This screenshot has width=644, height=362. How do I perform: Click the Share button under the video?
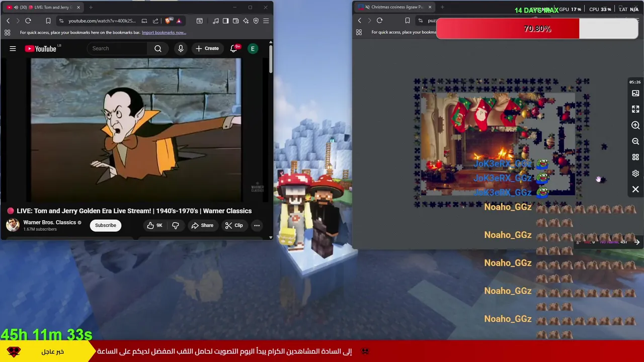(202, 225)
